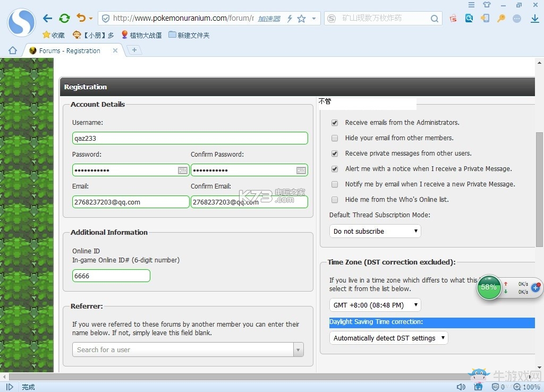Check Notify me by email for Private Message
The width and height of the screenshot is (544, 392).
335,184
